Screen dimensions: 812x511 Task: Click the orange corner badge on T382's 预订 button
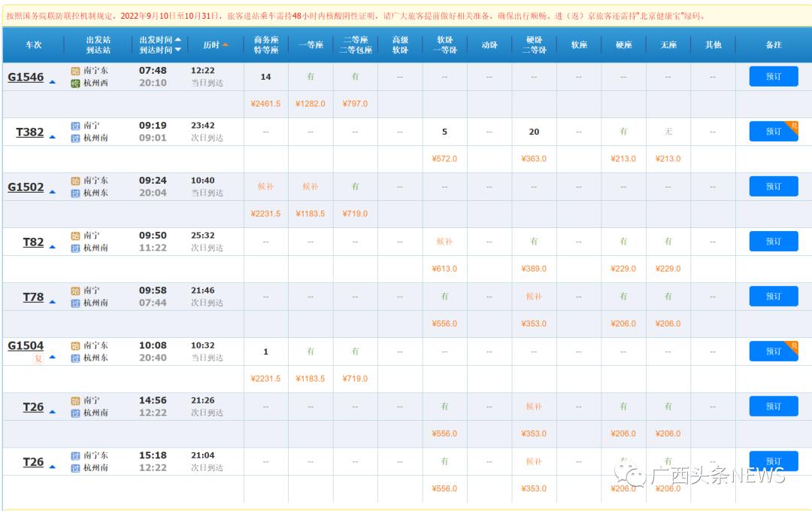pos(793,125)
